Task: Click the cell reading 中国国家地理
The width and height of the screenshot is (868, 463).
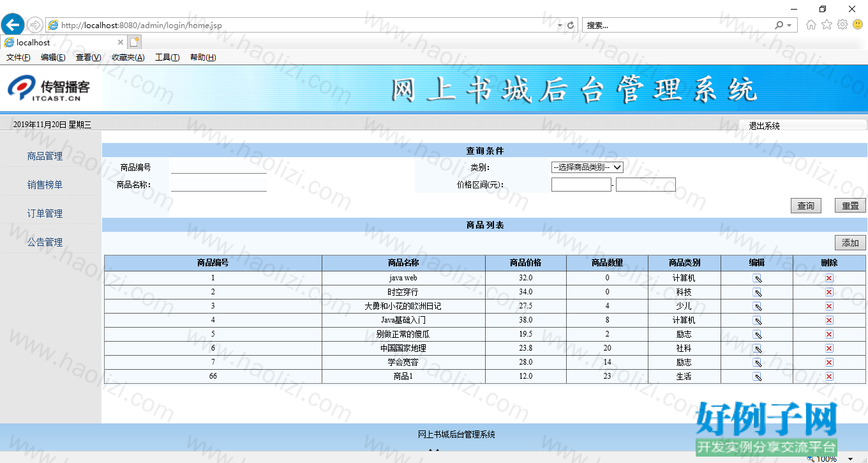Action: coord(403,348)
